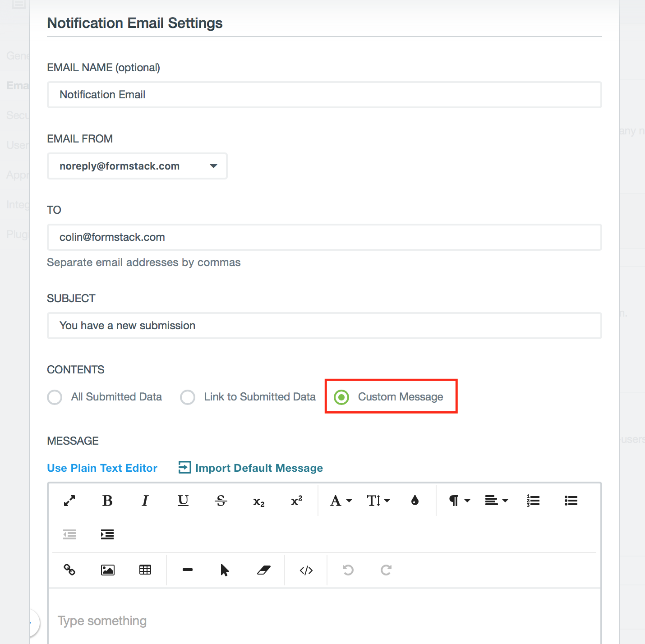This screenshot has height=644, width=645.
Task: Switch to the Plain Text Editor
Action: coord(102,468)
